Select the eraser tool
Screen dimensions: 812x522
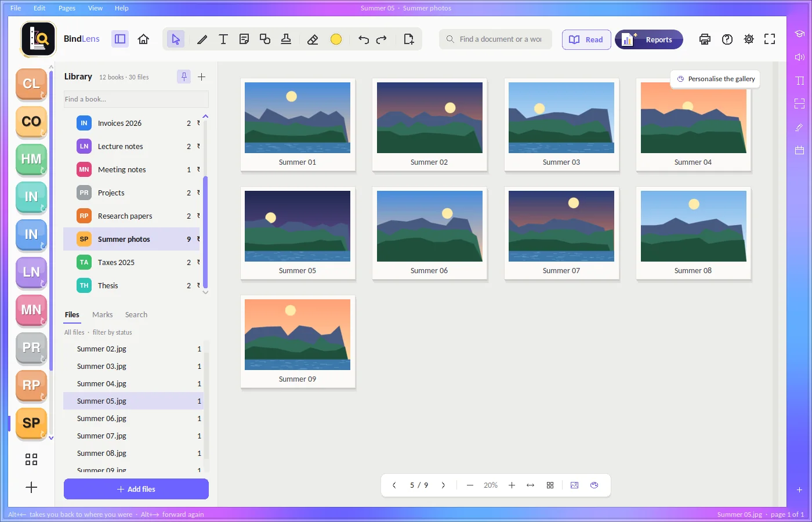tap(313, 39)
